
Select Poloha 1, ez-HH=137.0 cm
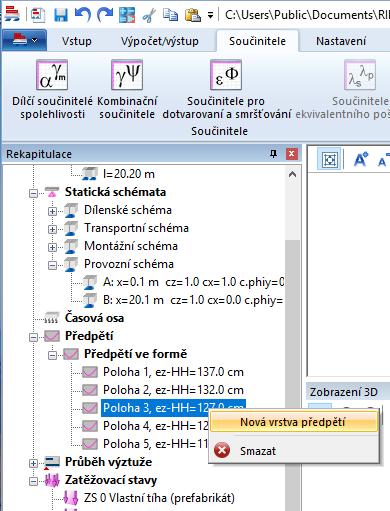coord(173,372)
